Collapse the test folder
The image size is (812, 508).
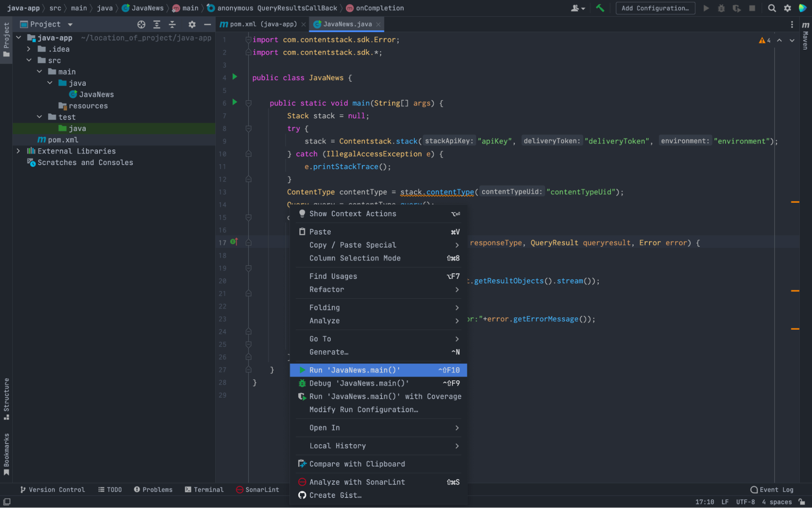pyautogui.click(x=40, y=117)
